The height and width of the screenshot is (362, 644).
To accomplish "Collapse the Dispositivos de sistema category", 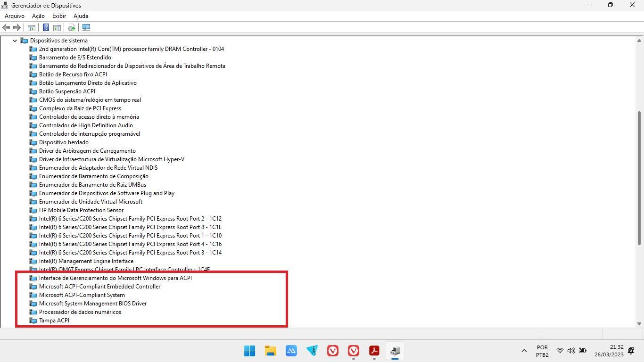I will point(15,41).
